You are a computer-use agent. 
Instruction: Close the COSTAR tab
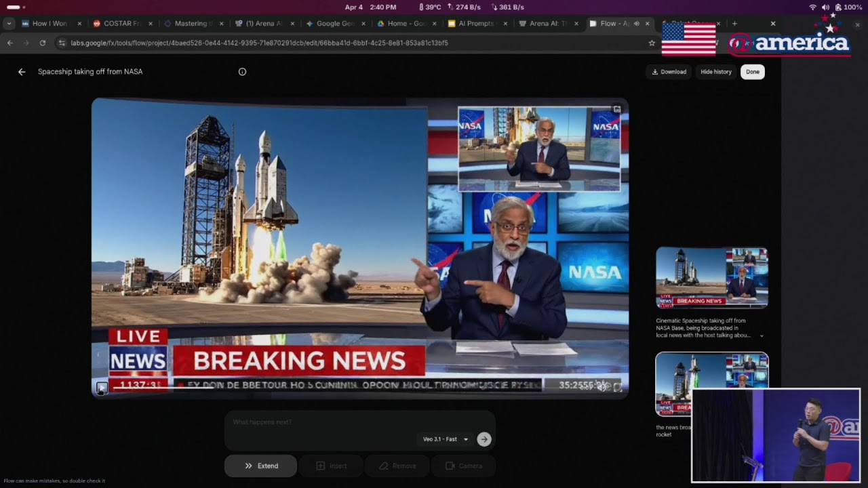click(151, 24)
